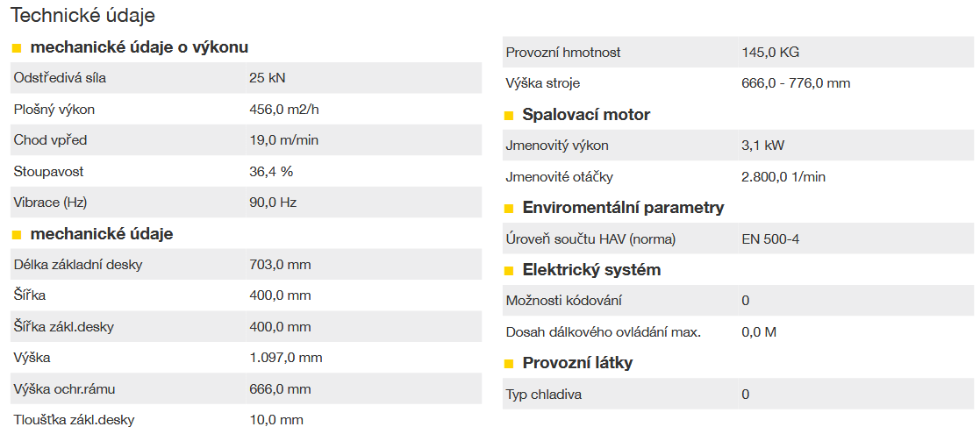
Task: Click Dosah dálkového ovládání max. label
Action: 603,332
